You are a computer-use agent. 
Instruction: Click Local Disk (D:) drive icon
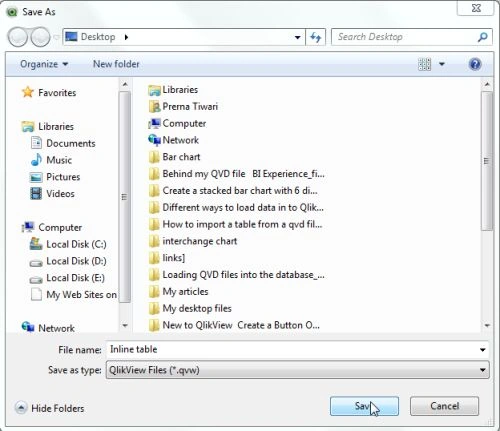pyautogui.click(x=36, y=263)
